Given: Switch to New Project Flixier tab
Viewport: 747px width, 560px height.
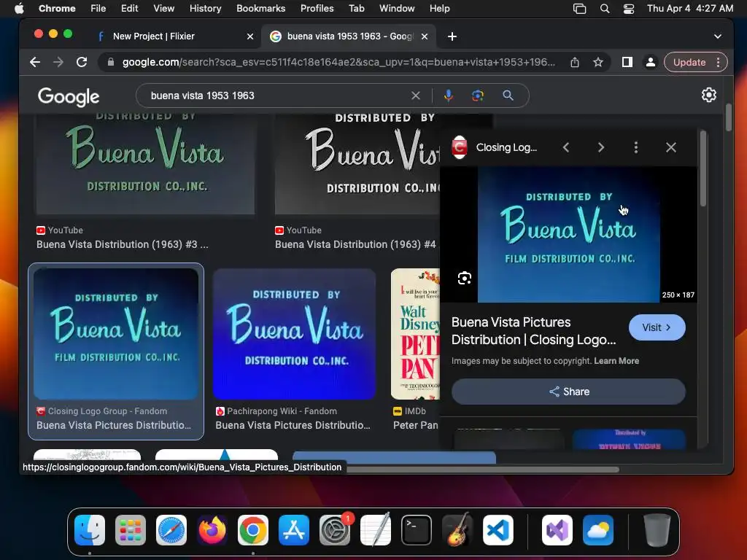Looking at the screenshot, I should click(153, 36).
